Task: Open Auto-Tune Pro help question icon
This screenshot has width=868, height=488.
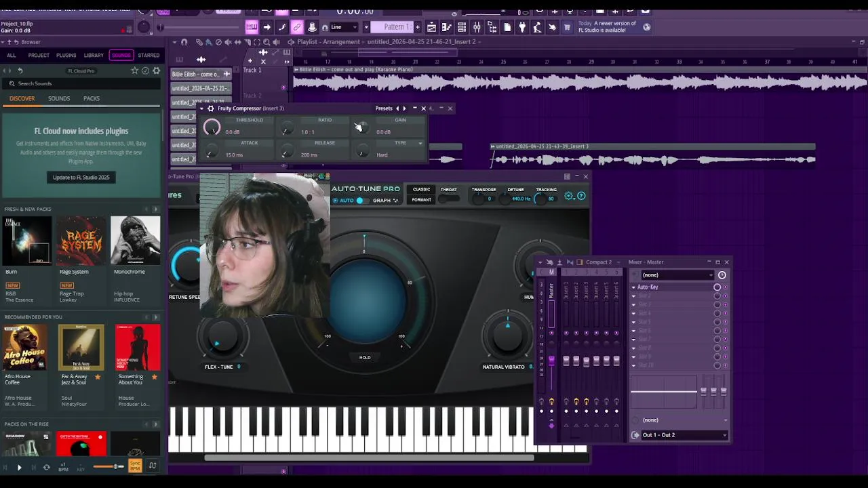Action: coord(581,196)
